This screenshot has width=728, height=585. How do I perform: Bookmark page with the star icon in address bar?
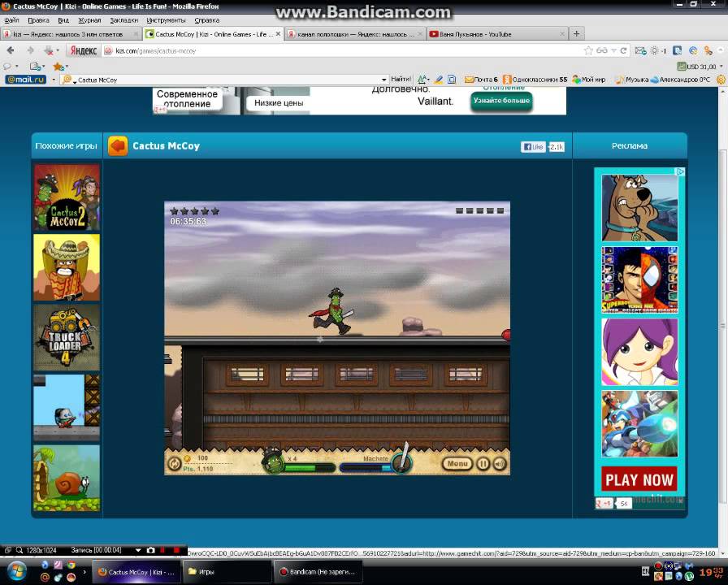(x=588, y=50)
